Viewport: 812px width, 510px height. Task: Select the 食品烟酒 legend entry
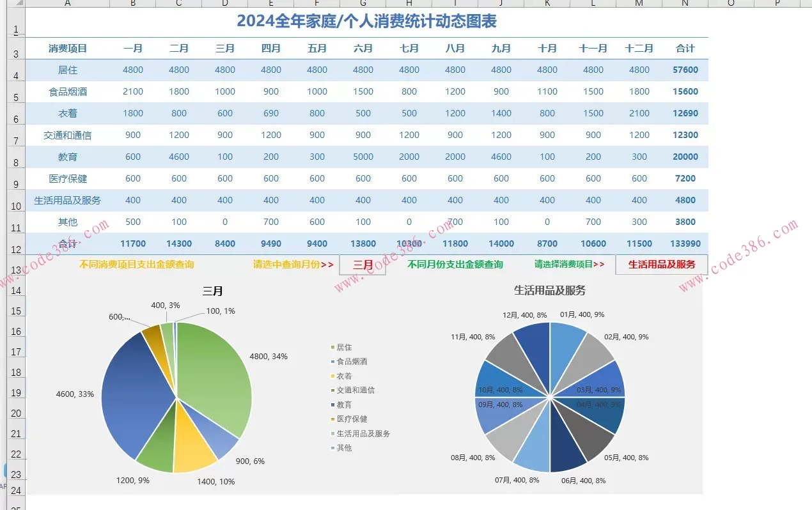[348, 362]
